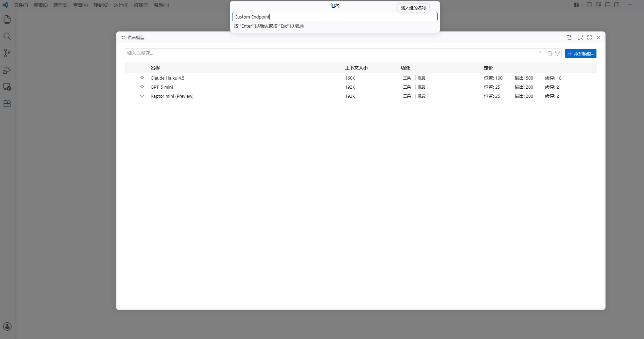Toggle primary sidebar layout icon
The image size is (644, 339).
589,5
